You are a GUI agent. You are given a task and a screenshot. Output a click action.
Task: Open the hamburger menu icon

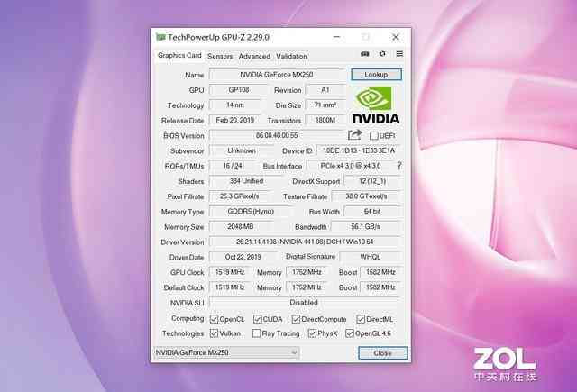(399, 54)
